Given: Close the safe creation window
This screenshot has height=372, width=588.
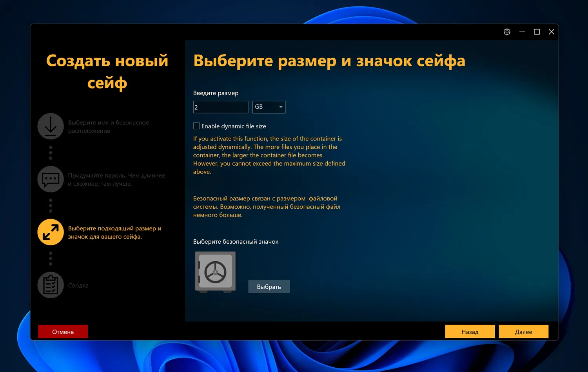Looking at the screenshot, I should tap(552, 32).
